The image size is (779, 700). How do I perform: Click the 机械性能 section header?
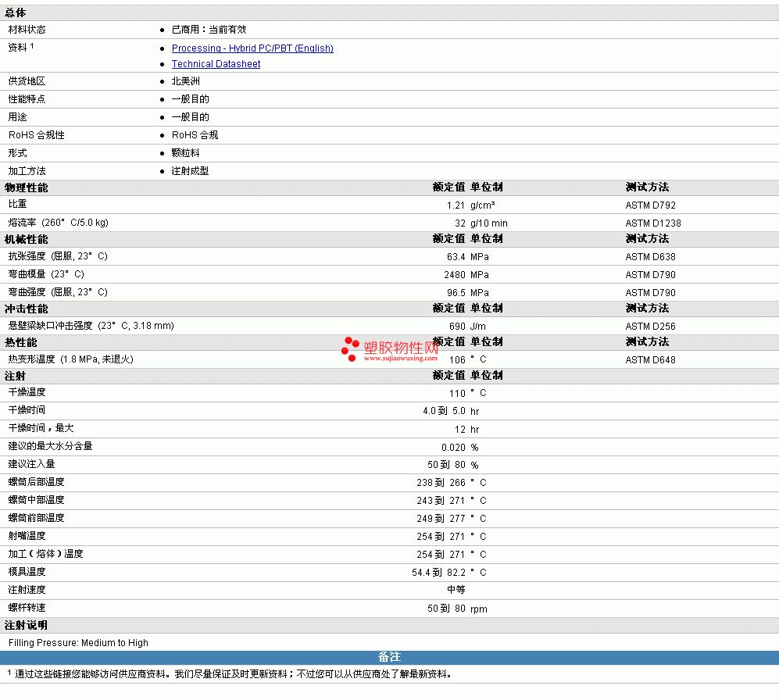[27, 240]
